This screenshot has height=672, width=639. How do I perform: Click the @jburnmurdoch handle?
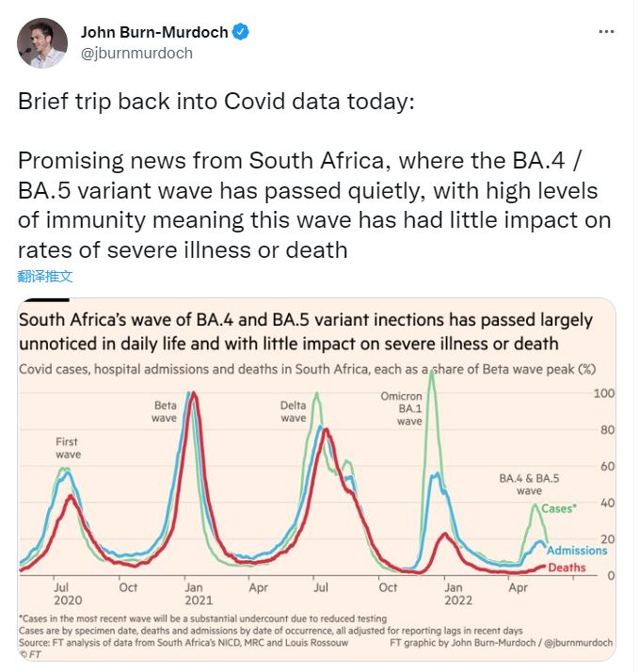136,53
